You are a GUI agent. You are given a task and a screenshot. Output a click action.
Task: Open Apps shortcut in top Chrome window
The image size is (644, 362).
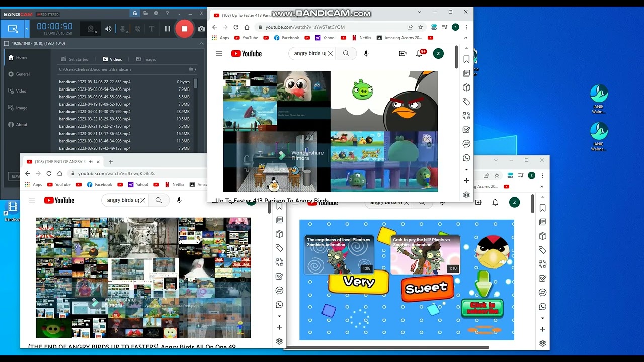(221, 38)
